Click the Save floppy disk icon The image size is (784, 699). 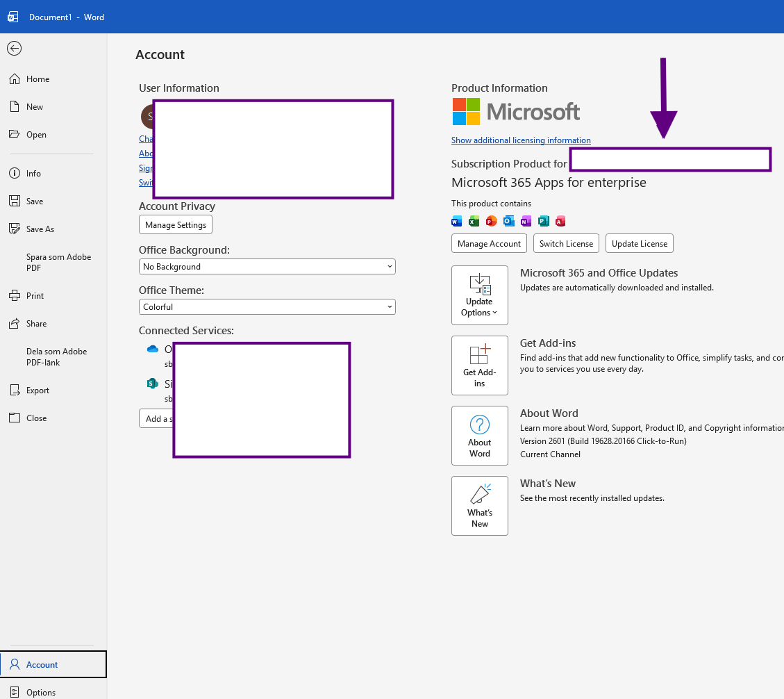coord(15,201)
